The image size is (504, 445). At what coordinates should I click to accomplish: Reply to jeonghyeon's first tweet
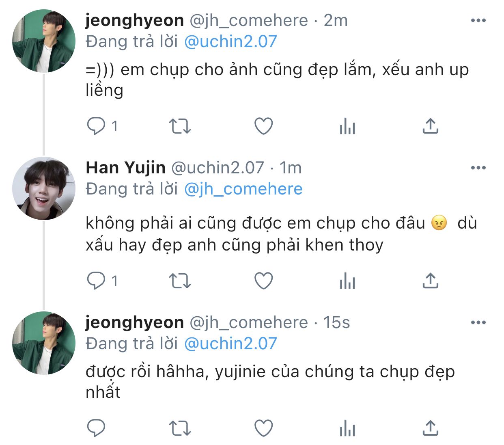(x=96, y=126)
